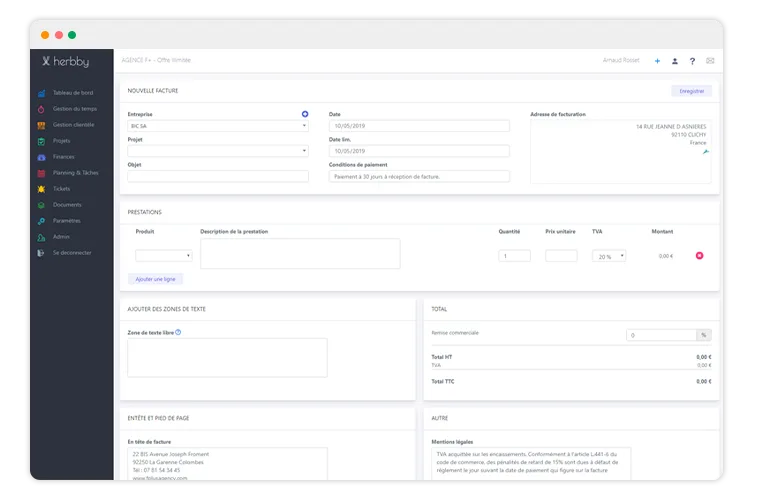
Task: Open the Entreprise dropdown showing BIC SA
Action: (218, 126)
